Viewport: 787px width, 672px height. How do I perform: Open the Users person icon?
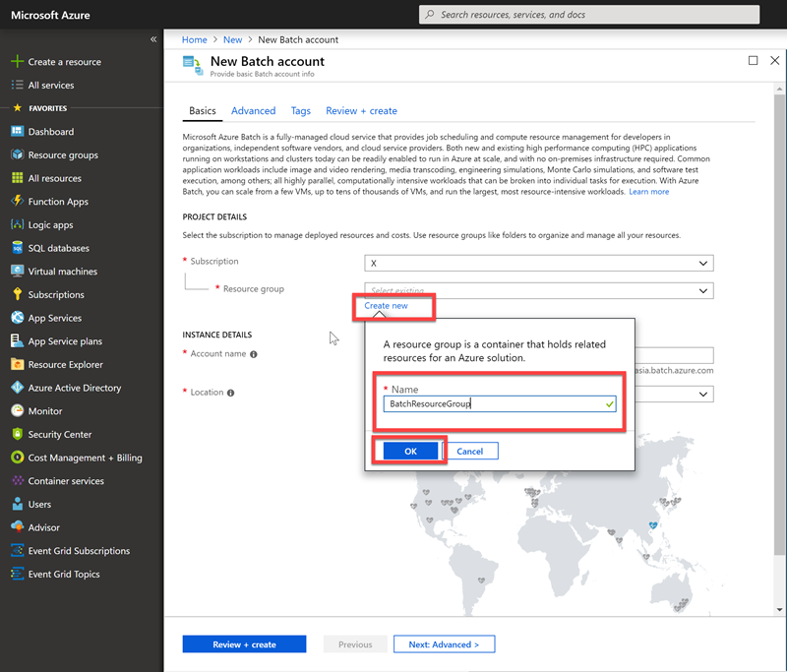(x=17, y=504)
